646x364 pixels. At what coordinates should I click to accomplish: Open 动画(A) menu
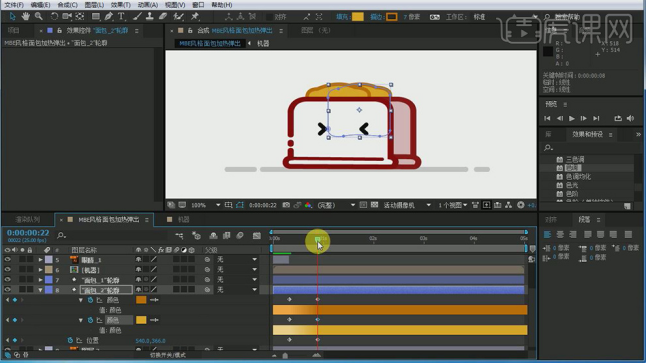click(x=147, y=5)
